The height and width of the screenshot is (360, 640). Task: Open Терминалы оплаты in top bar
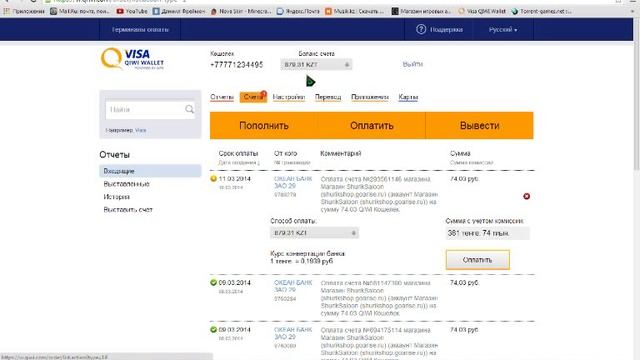coord(140,29)
